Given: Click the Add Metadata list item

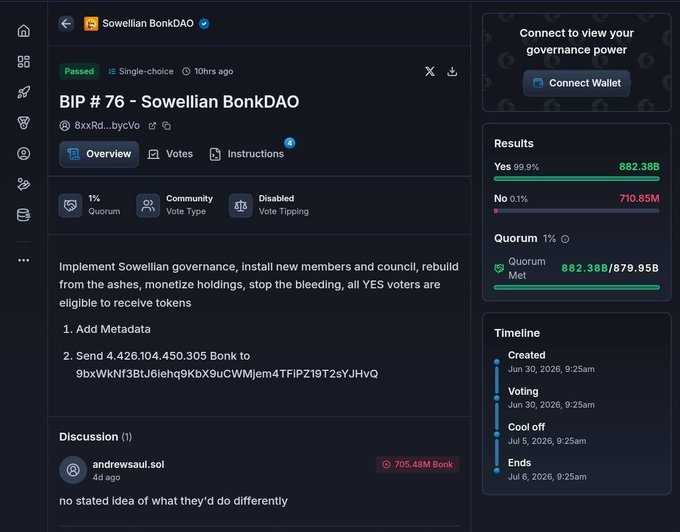Looking at the screenshot, I should pyautogui.click(x=113, y=329).
